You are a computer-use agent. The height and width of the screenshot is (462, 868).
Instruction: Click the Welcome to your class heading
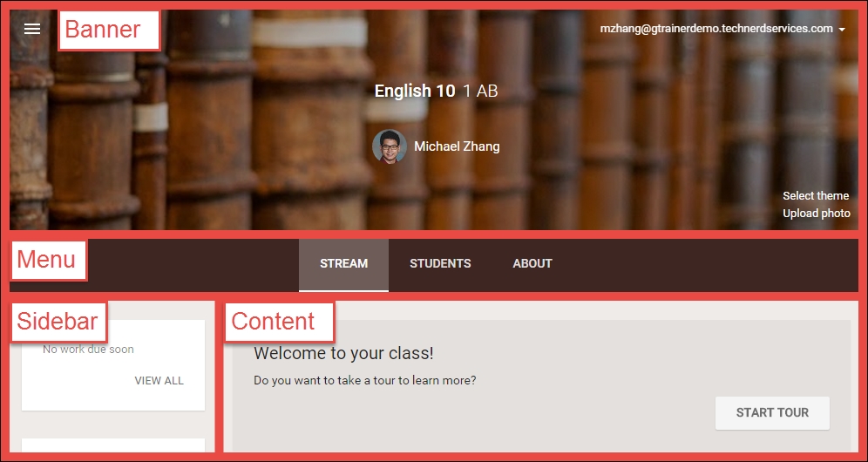343,353
